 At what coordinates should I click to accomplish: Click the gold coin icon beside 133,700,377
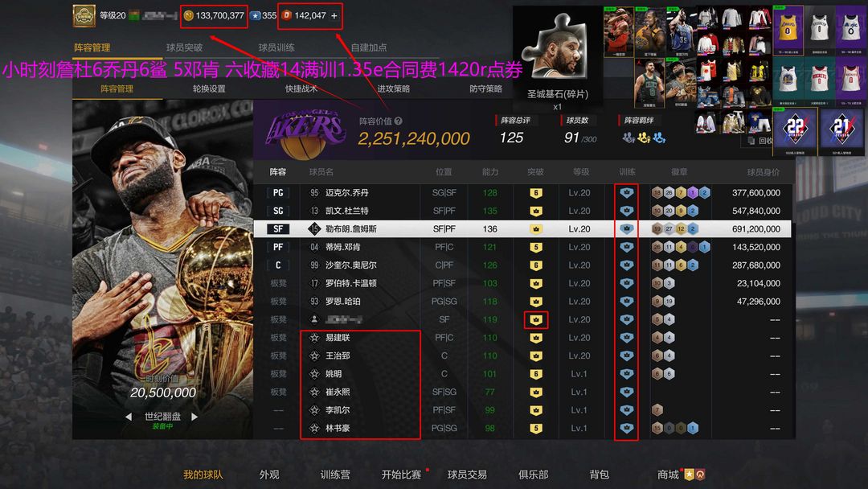pos(189,15)
